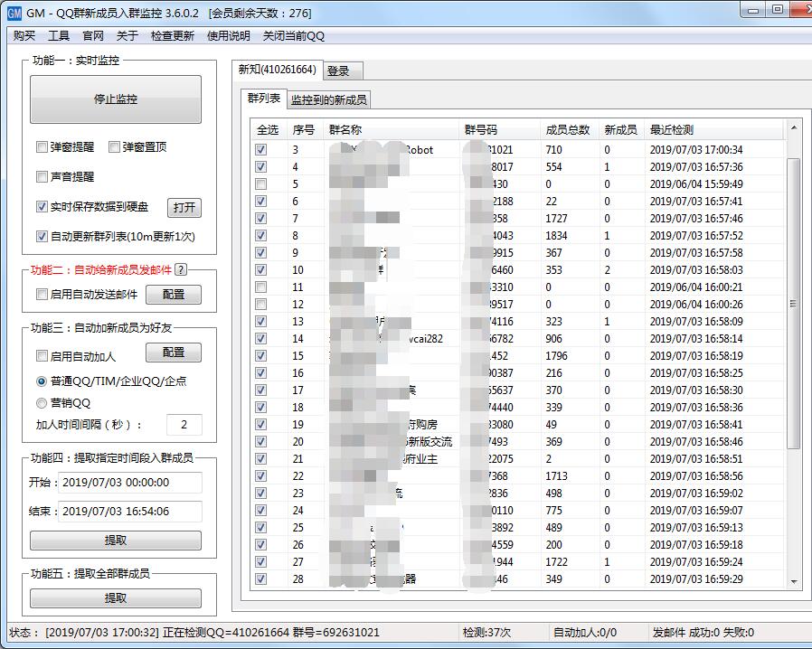Click the 发邮件 成功:0 失败:0 status entry
812x649 pixels.
pos(703,632)
